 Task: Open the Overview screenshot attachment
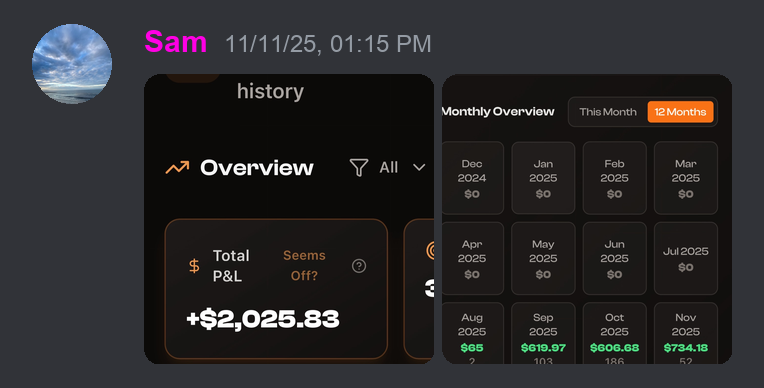click(x=289, y=219)
